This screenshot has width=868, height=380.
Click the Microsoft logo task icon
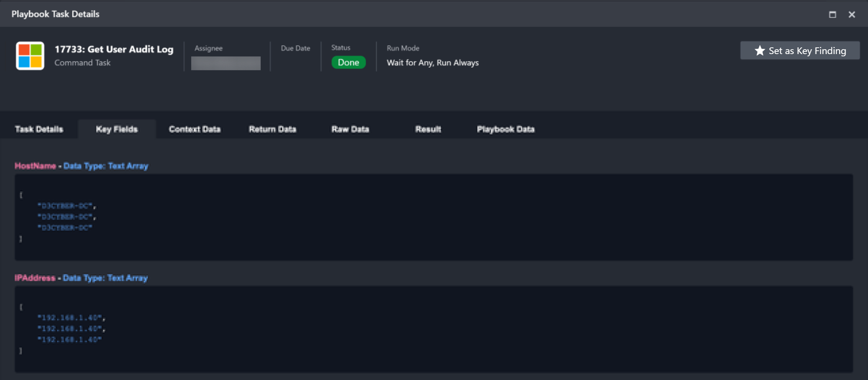pyautogui.click(x=30, y=56)
